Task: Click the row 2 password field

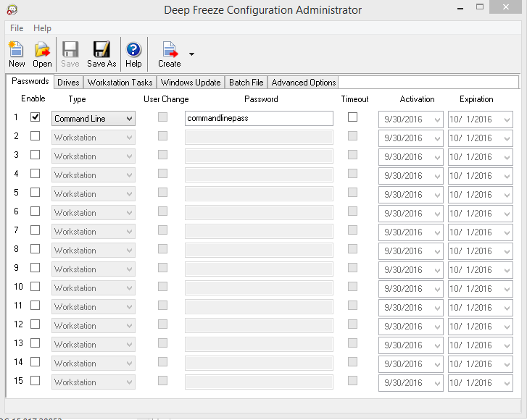Action: pos(259,138)
